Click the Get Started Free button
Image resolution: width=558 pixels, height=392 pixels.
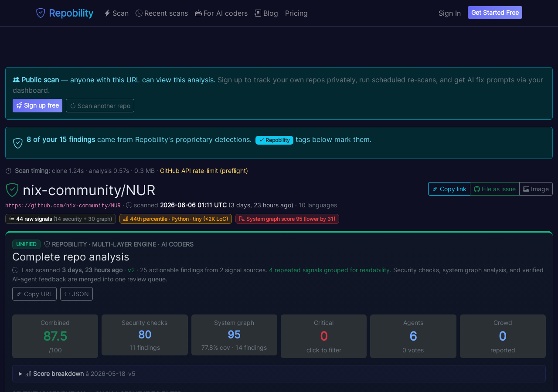point(495,13)
